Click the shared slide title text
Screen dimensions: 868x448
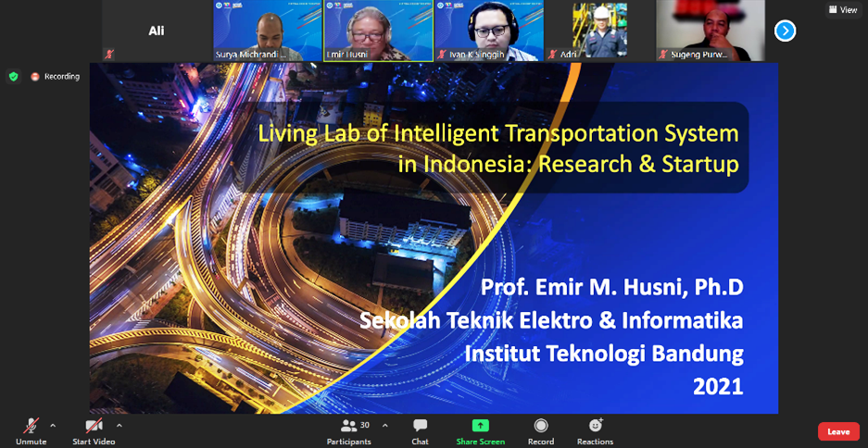(498, 149)
